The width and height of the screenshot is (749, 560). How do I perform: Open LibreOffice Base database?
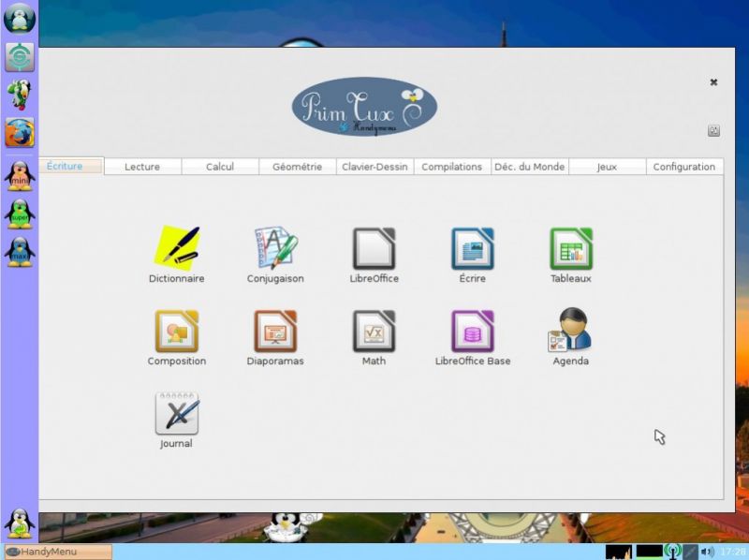[473, 337]
